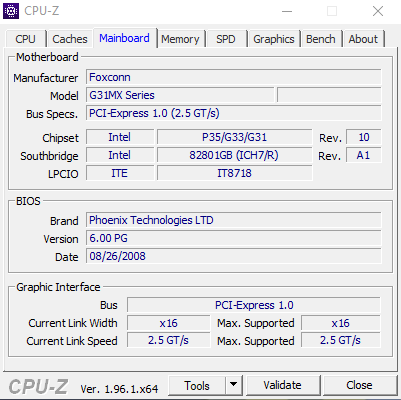Image resolution: width=401 pixels, height=400 pixels.
Task: Click the BIOS date field 08/26/2008
Action: tap(233, 256)
